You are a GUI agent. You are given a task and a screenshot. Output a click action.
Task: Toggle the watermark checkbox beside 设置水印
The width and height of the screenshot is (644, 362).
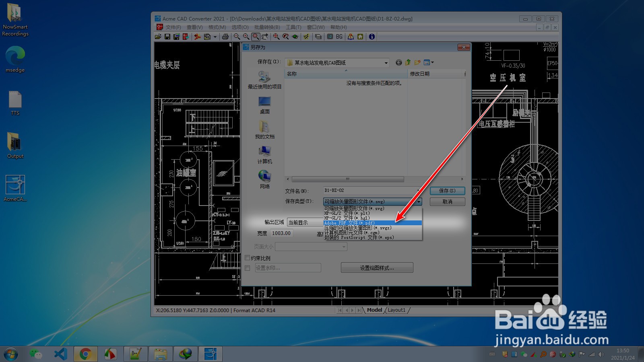click(x=248, y=268)
